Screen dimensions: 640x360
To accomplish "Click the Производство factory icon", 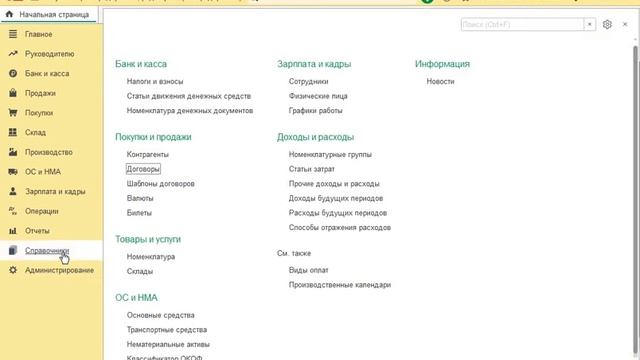I will pos(13,152).
